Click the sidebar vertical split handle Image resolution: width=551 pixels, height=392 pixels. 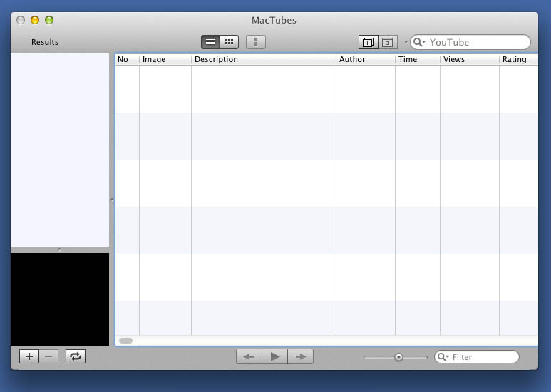tap(112, 200)
